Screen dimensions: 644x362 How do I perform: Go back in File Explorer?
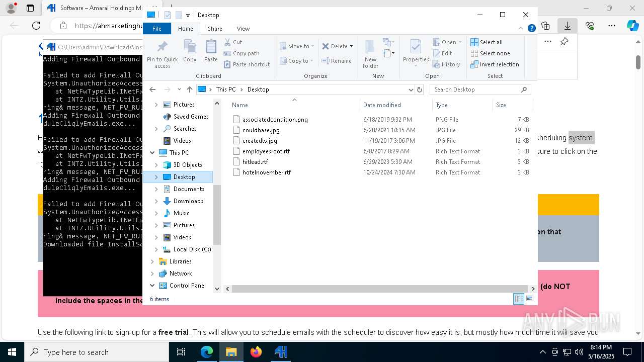[x=152, y=89]
